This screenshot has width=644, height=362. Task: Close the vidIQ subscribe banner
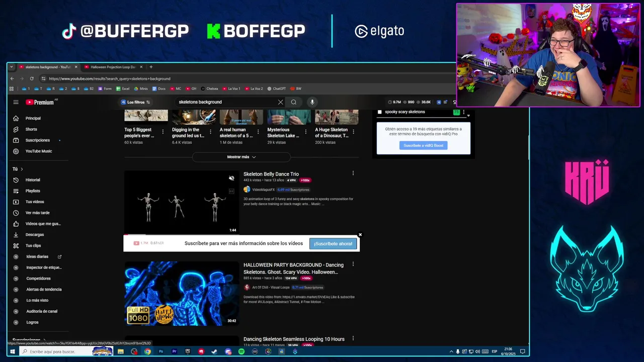(x=360, y=235)
